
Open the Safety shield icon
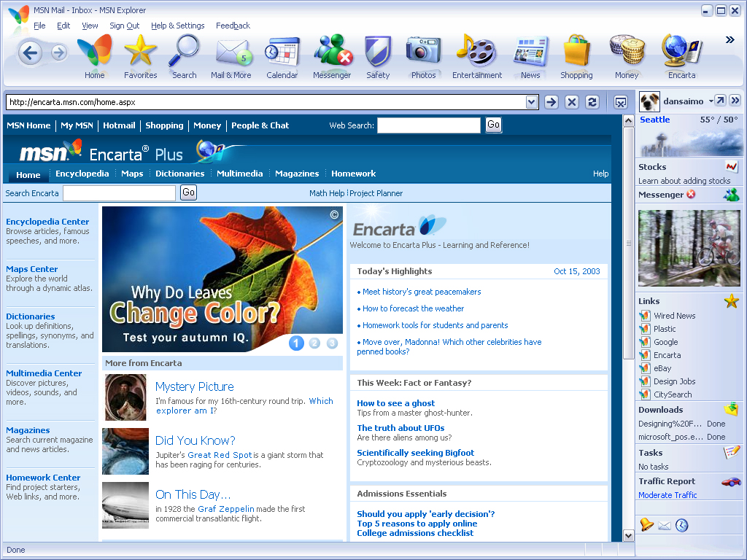coord(378,54)
